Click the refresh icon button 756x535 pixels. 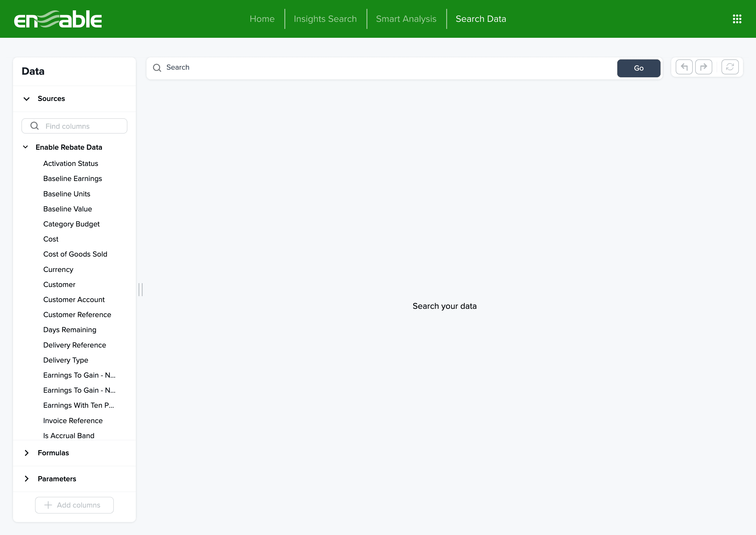[x=730, y=67]
